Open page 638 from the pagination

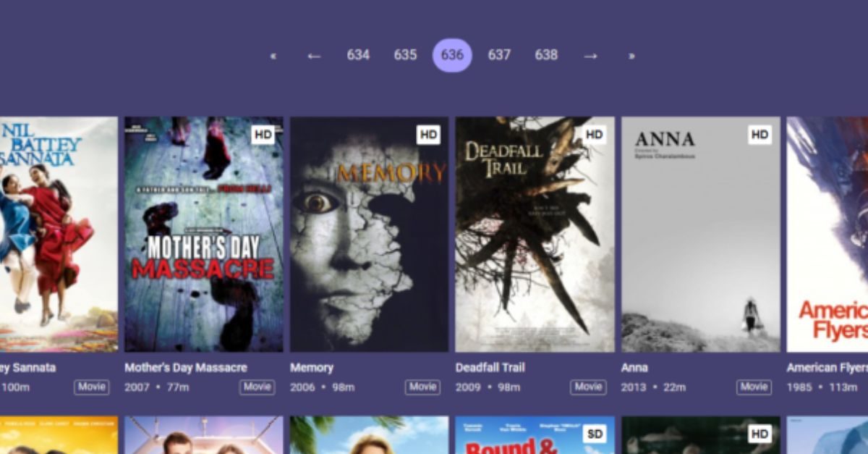click(546, 55)
